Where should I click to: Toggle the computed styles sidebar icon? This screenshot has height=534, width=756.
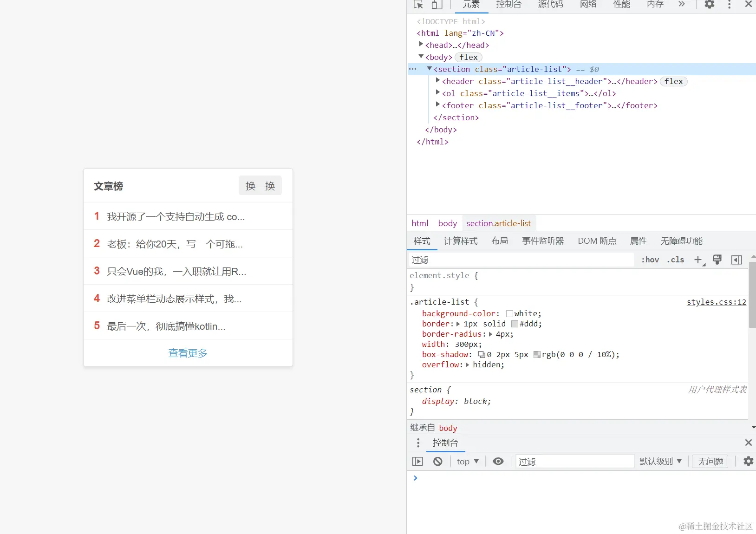click(736, 260)
